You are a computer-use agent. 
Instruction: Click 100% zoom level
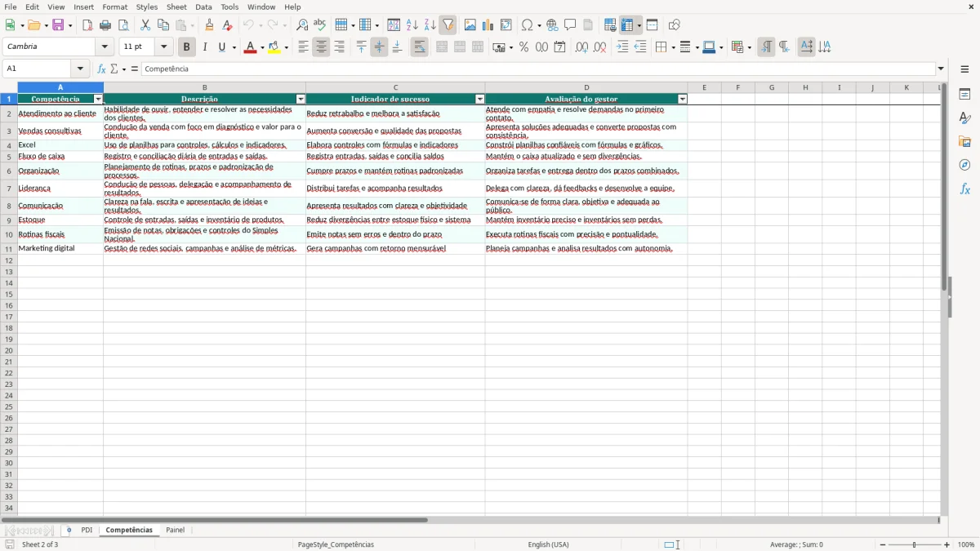[x=966, y=544]
